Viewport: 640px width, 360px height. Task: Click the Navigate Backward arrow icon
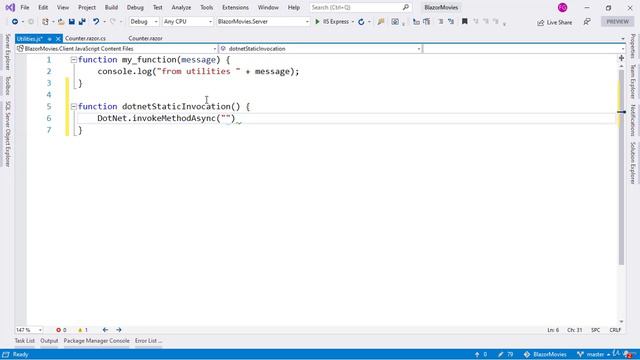tap(15, 22)
